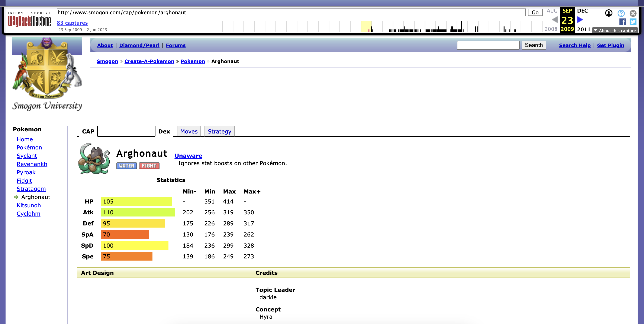Screen dimensions: 644x324
Task: Click the HP 105 stat bar
Action: click(x=136, y=201)
